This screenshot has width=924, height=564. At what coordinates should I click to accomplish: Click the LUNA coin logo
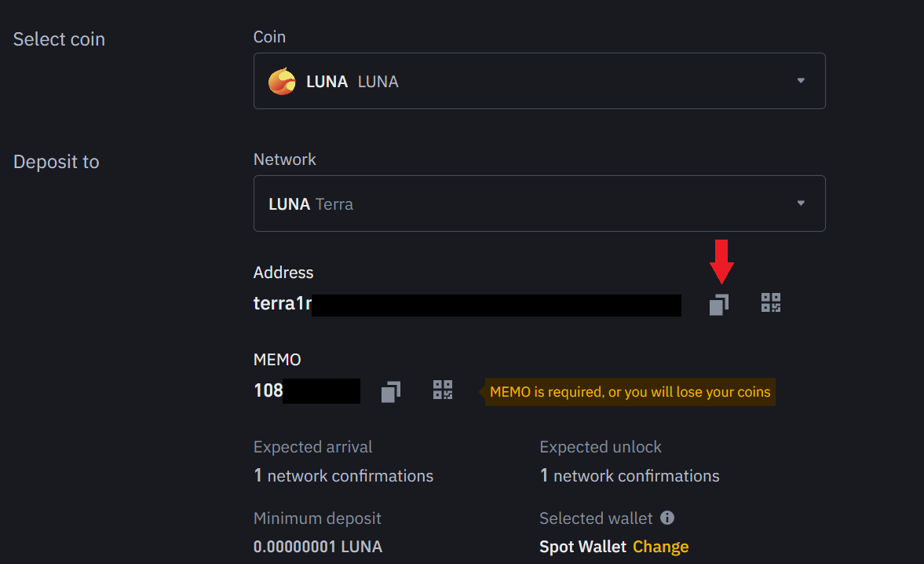[x=282, y=81]
